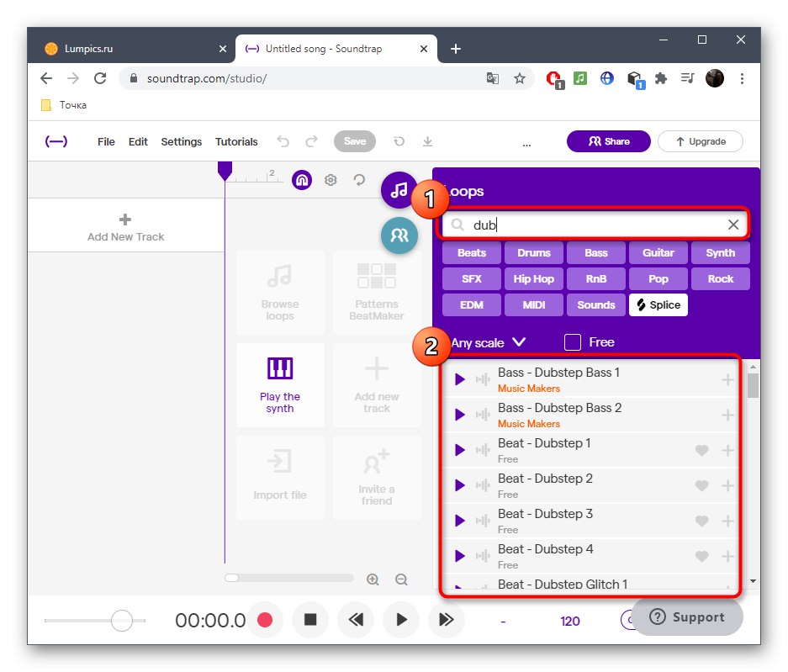Open the loops library music-note button

(399, 190)
